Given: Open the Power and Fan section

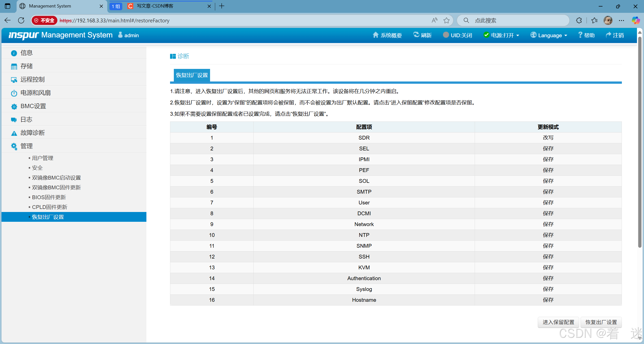Looking at the screenshot, I should tap(35, 93).
